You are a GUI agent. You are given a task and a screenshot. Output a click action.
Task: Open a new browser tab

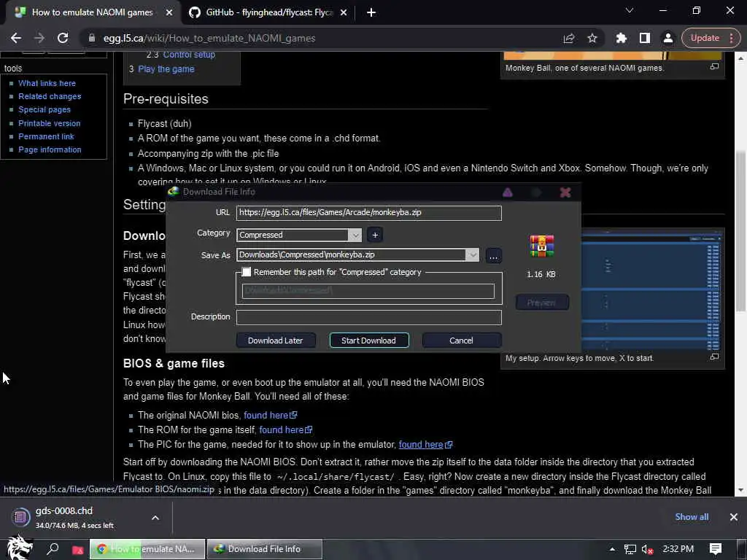point(371,12)
